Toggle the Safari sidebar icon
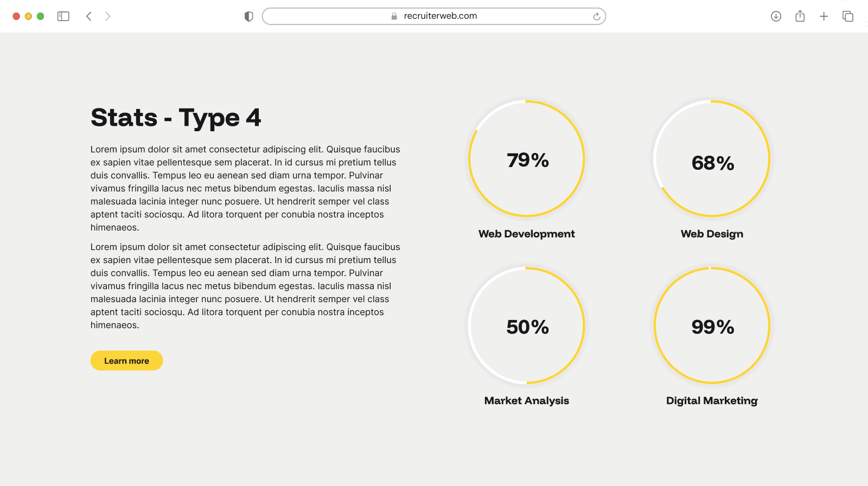The height and width of the screenshot is (486, 868). point(63,16)
